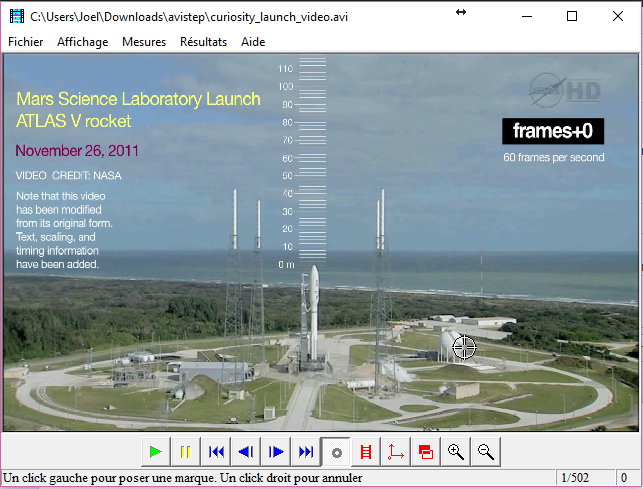Image resolution: width=643 pixels, height=489 pixels.
Task: Expand the Mesures menu
Action: (x=144, y=42)
